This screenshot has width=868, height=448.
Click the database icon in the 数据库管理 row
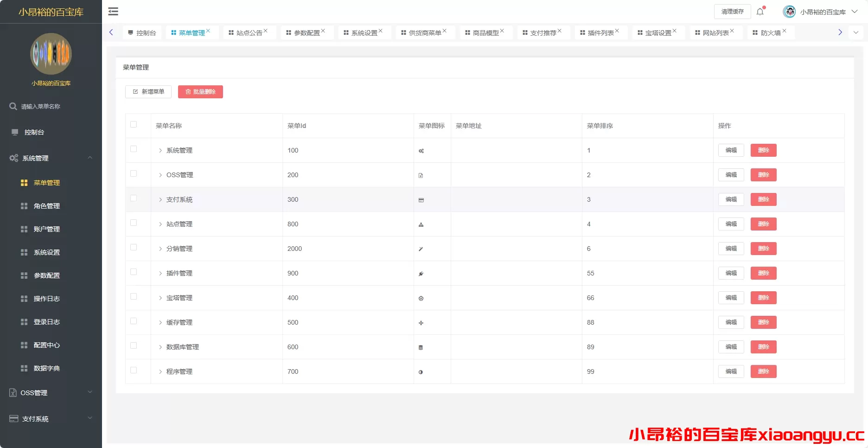[421, 347]
